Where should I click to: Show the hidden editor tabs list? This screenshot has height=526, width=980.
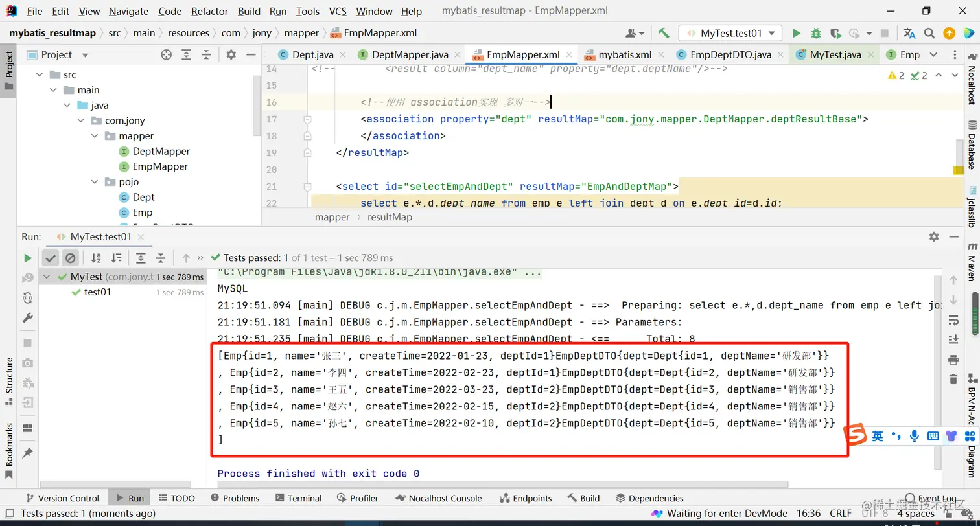933,55
